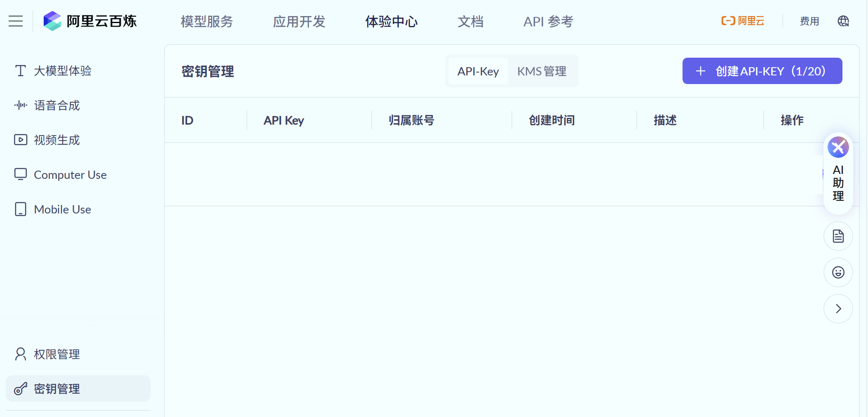Click the plus icon on create button
Image resolution: width=868 pixels, height=417 pixels.
pos(701,71)
